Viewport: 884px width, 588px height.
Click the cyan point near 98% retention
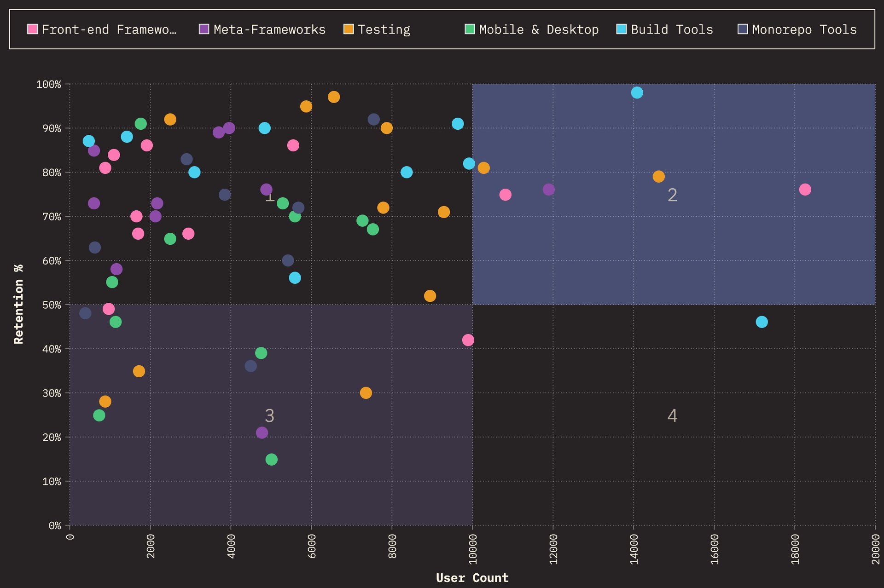(637, 92)
